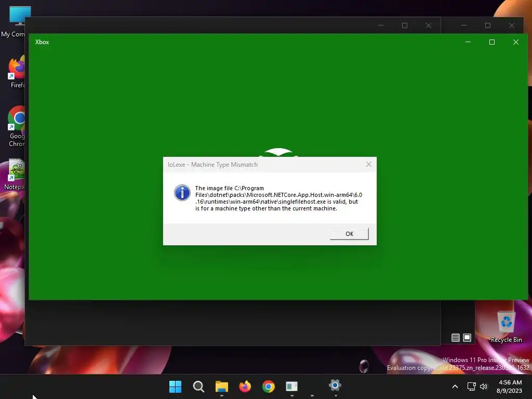Minimize the Xbox window
The width and height of the screenshot is (532, 399).
pyautogui.click(x=468, y=42)
